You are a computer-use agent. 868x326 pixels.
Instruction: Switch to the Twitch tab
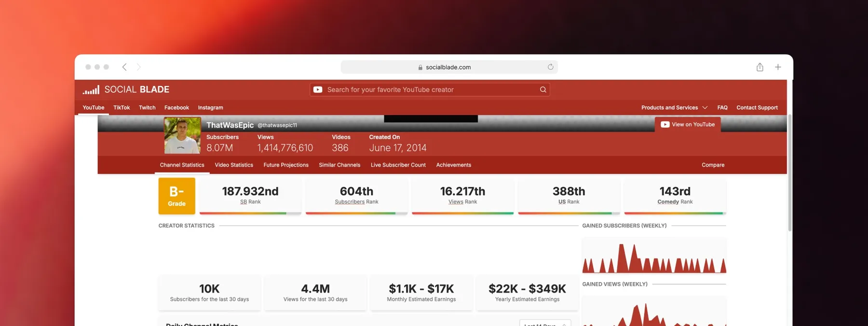(147, 108)
